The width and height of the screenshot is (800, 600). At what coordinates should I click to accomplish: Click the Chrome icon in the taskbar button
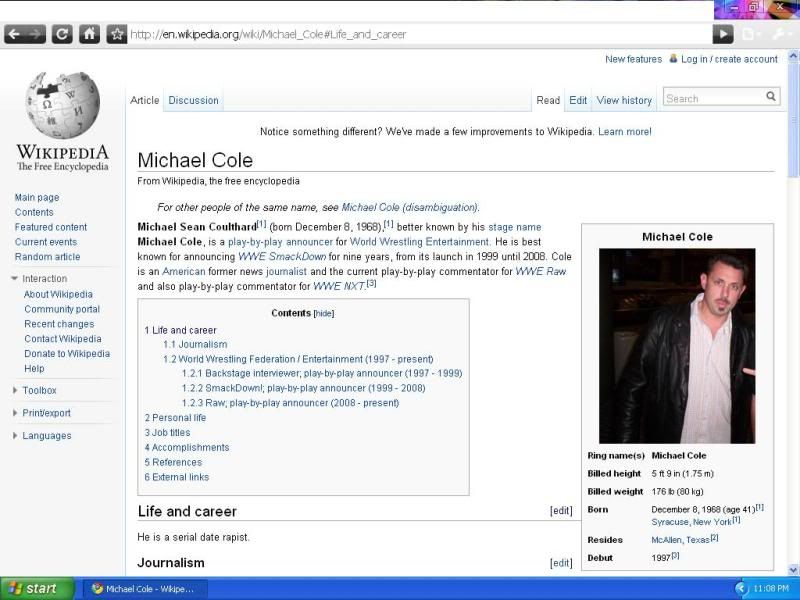97,588
